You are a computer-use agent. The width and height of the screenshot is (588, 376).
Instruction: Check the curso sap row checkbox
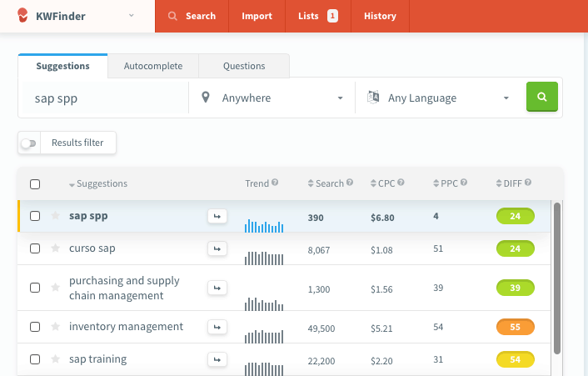pos(35,248)
